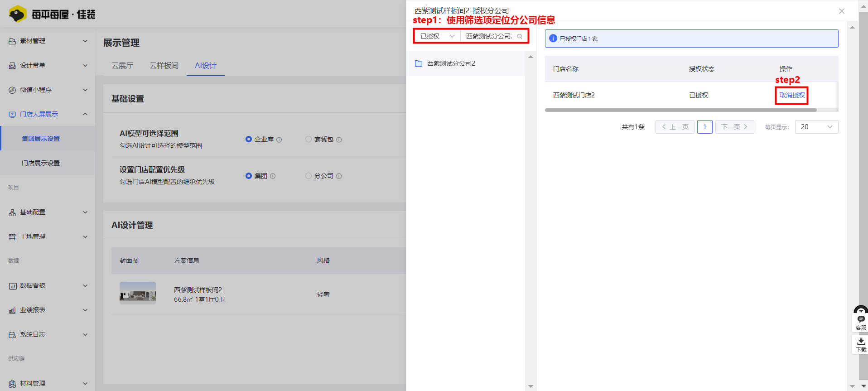The width and height of the screenshot is (868, 391).
Task: Click the 工地管理 sidebar icon
Action: [x=12, y=237]
